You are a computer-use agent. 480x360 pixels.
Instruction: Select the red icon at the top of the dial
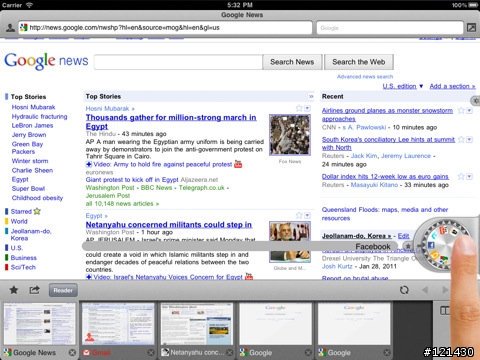pos(443,230)
